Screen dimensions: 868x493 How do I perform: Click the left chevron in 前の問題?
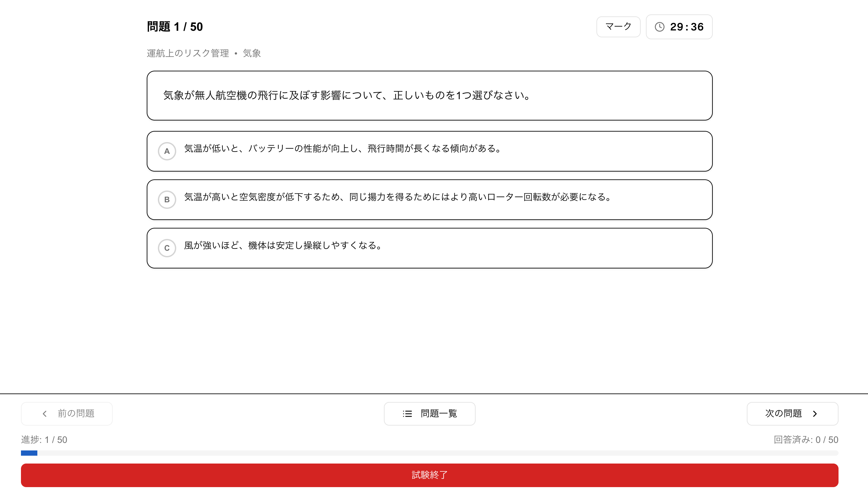tap(45, 413)
